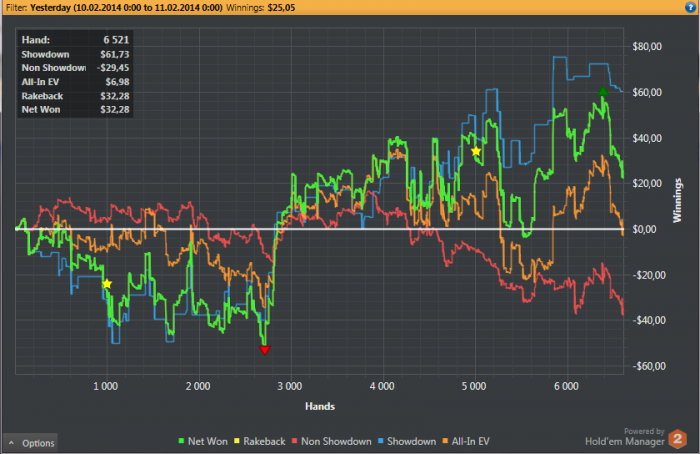This screenshot has height=454, width=700.
Task: Click the 3 000 x-axis label
Action: click(x=290, y=386)
